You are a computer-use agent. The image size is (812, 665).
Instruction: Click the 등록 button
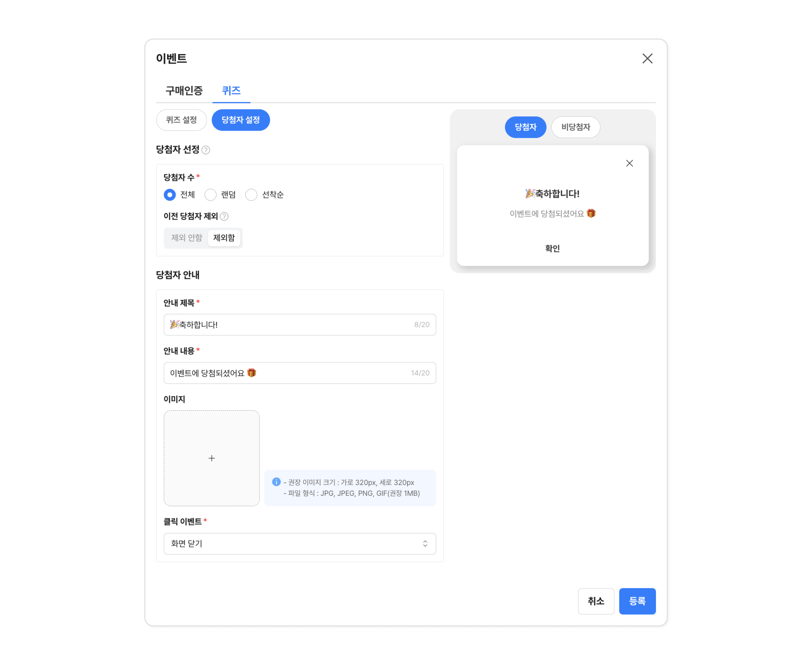click(x=637, y=601)
